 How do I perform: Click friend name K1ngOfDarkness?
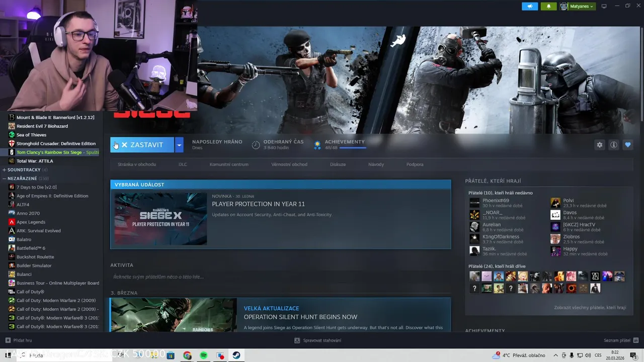(x=501, y=237)
